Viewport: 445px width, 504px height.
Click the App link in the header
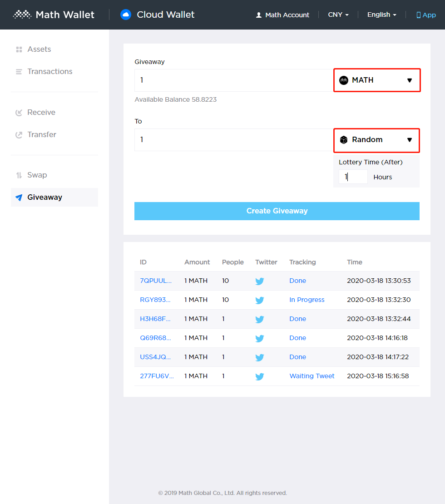tap(426, 15)
